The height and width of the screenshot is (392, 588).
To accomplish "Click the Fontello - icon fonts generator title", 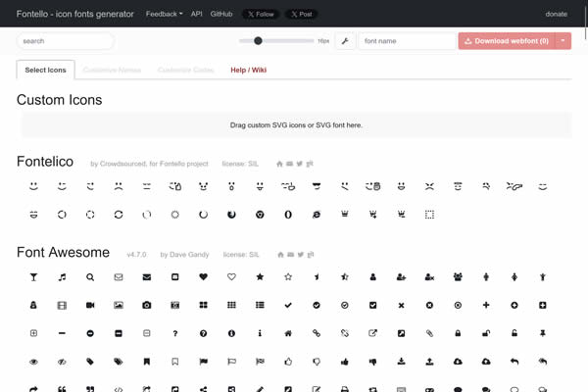I will (x=75, y=14).
